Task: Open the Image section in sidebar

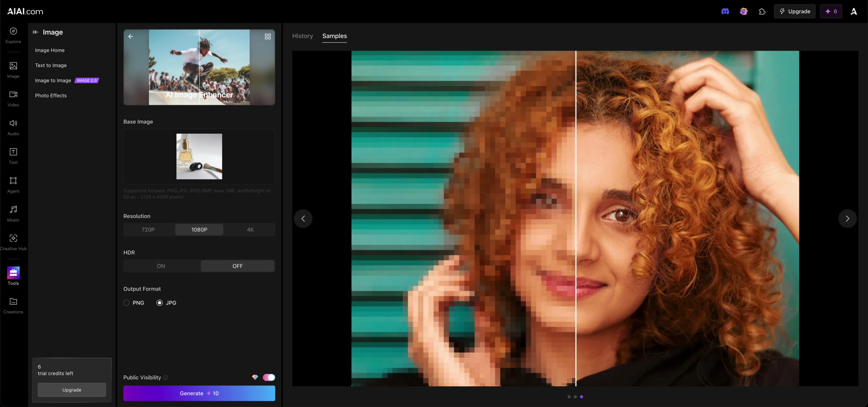Action: click(x=13, y=70)
